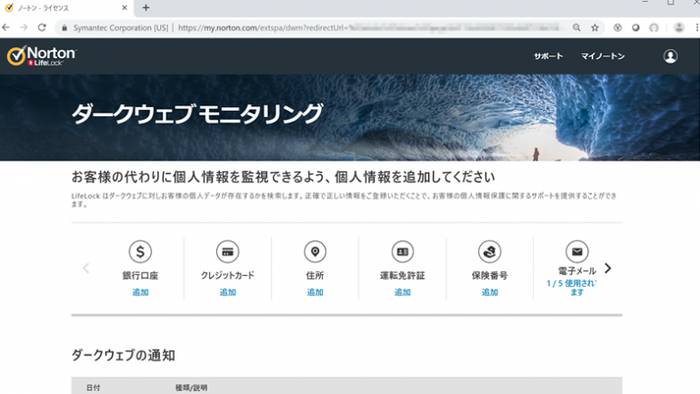Click the bank account dollar icon

click(140, 252)
